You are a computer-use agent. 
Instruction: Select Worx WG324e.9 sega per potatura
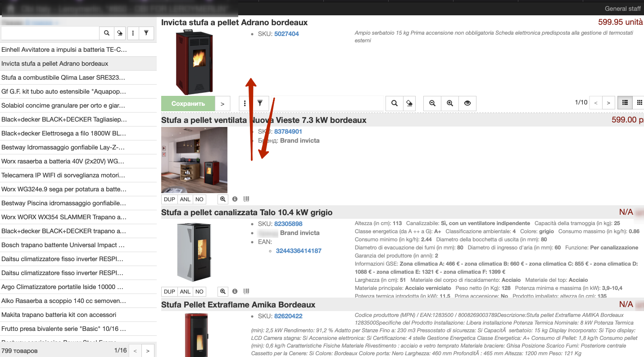click(78, 189)
